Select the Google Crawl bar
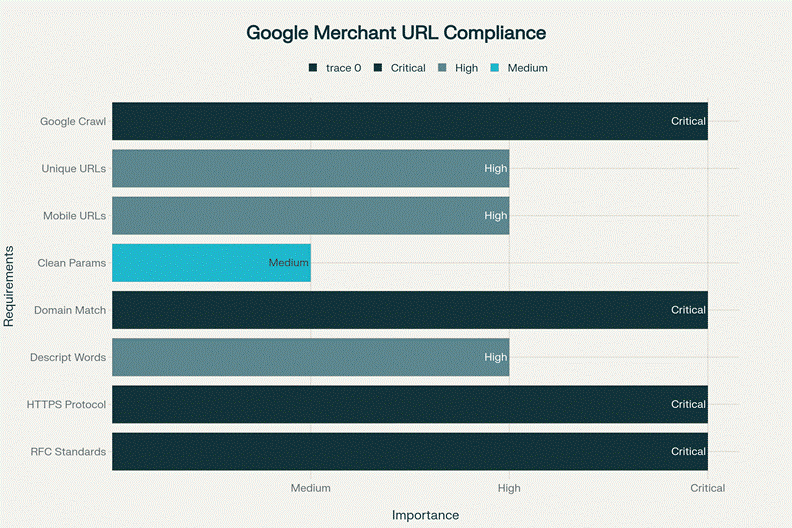 (410, 121)
